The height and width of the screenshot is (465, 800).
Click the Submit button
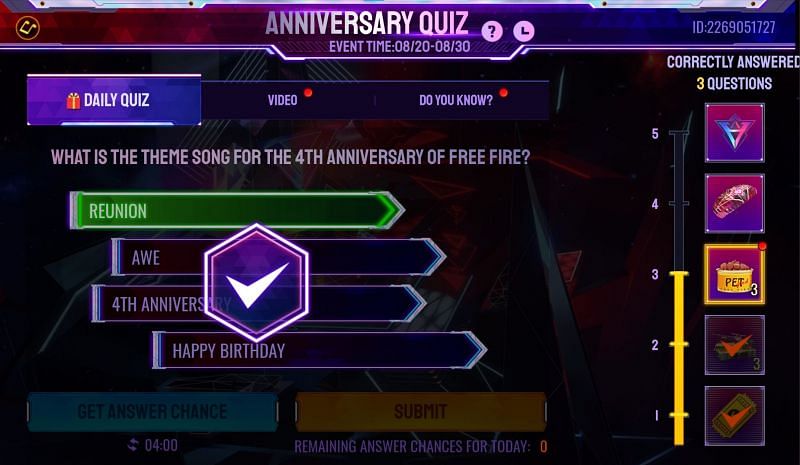click(421, 411)
